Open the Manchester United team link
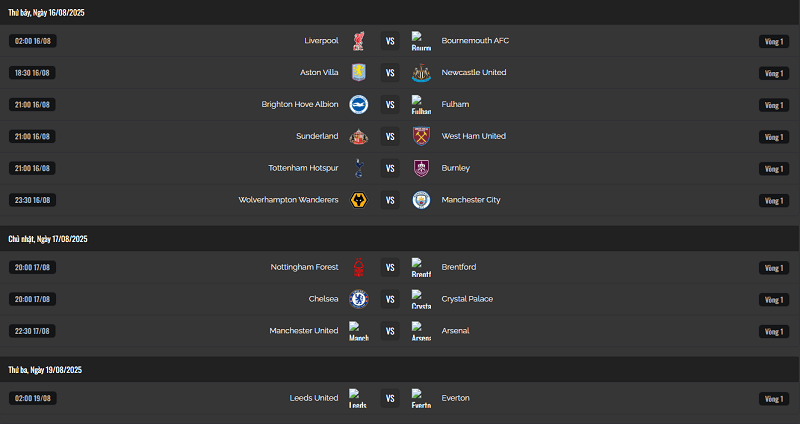Screen dimensions: 800x424 (304, 331)
